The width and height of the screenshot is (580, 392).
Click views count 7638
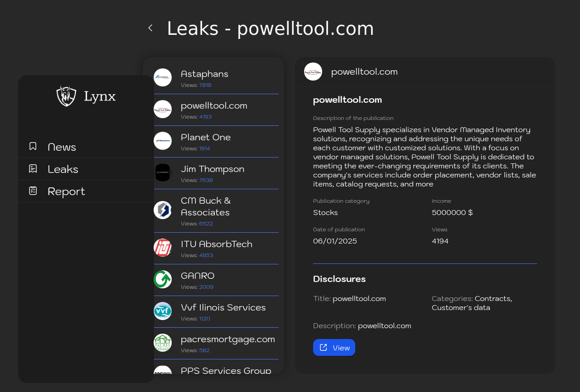pyautogui.click(x=206, y=180)
